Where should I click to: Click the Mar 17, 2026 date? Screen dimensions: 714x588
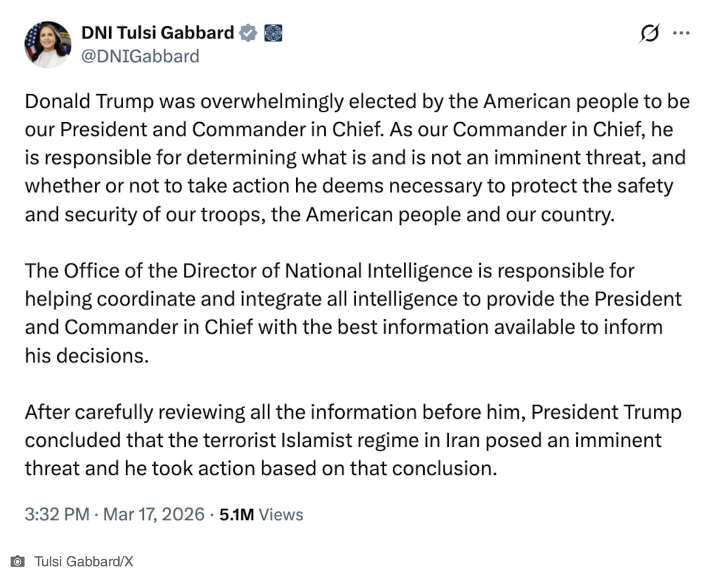click(154, 514)
